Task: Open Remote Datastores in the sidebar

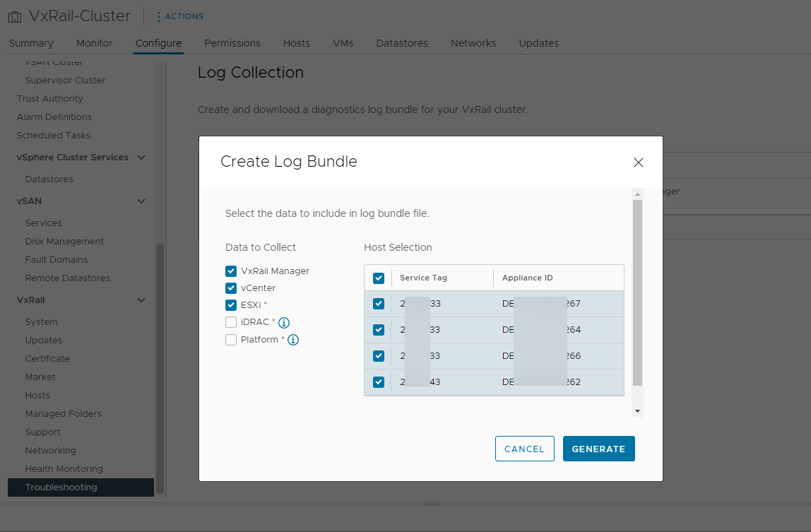Action: pyautogui.click(x=67, y=278)
